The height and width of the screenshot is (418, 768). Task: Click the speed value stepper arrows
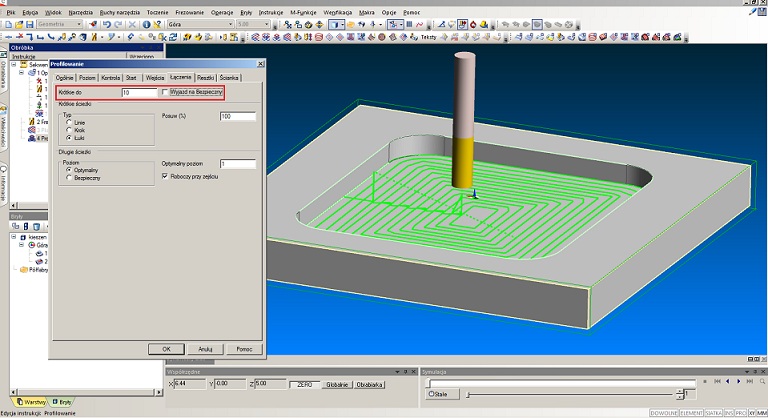pos(679,394)
